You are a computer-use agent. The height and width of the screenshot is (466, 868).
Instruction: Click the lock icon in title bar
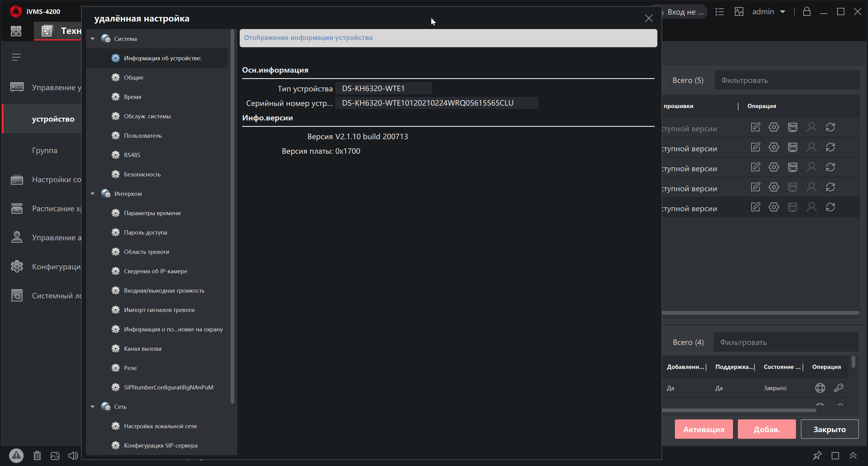point(807,12)
